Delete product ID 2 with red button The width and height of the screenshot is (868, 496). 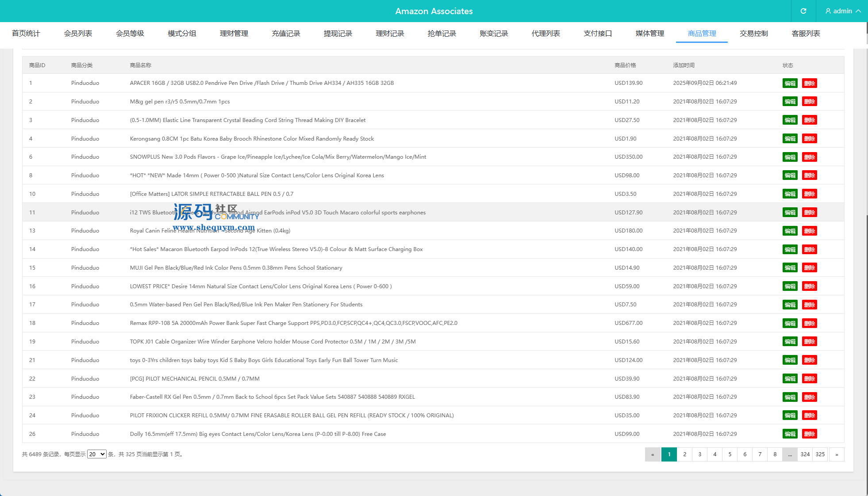click(809, 102)
